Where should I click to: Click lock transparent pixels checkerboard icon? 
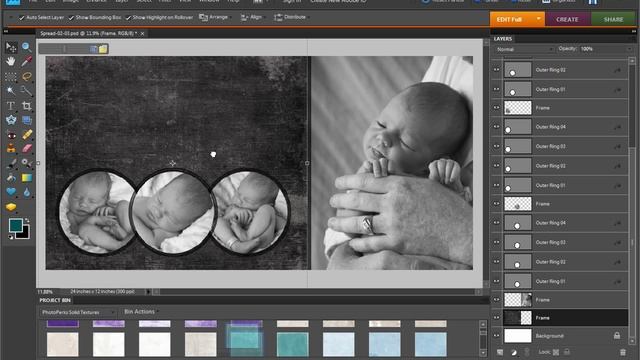click(556, 352)
